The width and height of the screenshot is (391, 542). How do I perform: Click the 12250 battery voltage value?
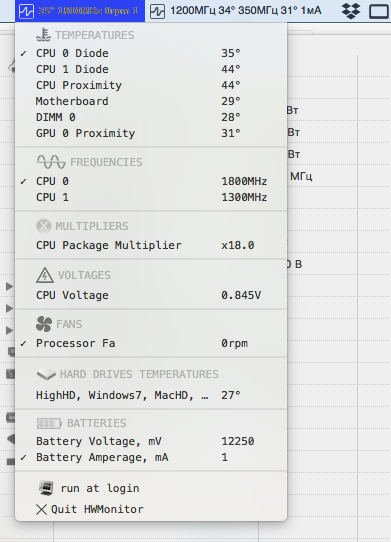coord(238,441)
